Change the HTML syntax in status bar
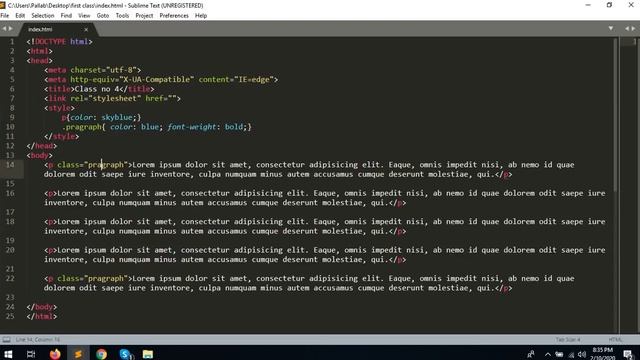This screenshot has width=640, height=360. tap(615, 340)
